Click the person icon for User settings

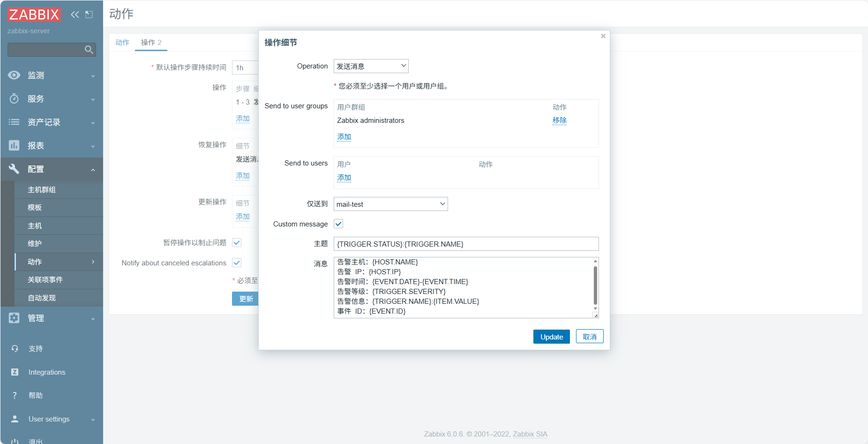(15, 419)
